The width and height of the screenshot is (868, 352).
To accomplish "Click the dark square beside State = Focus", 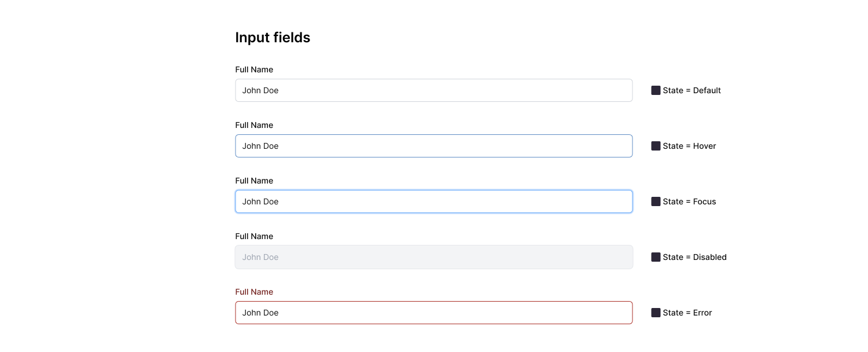I will point(656,201).
